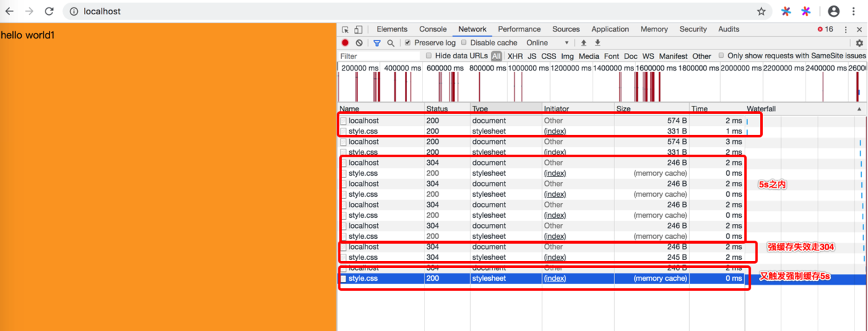Image resolution: width=868 pixels, height=331 pixels.
Task: Sort by the Time column header
Action: 717,109
